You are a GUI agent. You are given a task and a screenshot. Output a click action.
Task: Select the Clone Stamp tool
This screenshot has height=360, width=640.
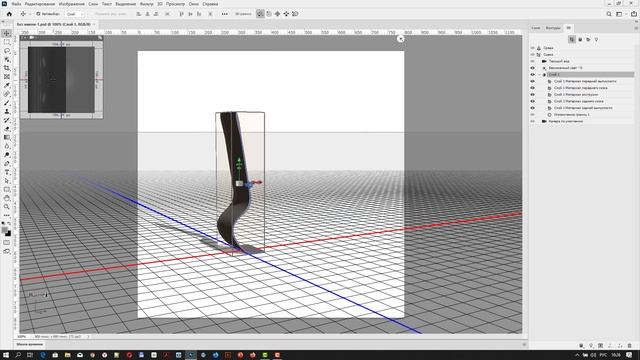click(x=7, y=111)
